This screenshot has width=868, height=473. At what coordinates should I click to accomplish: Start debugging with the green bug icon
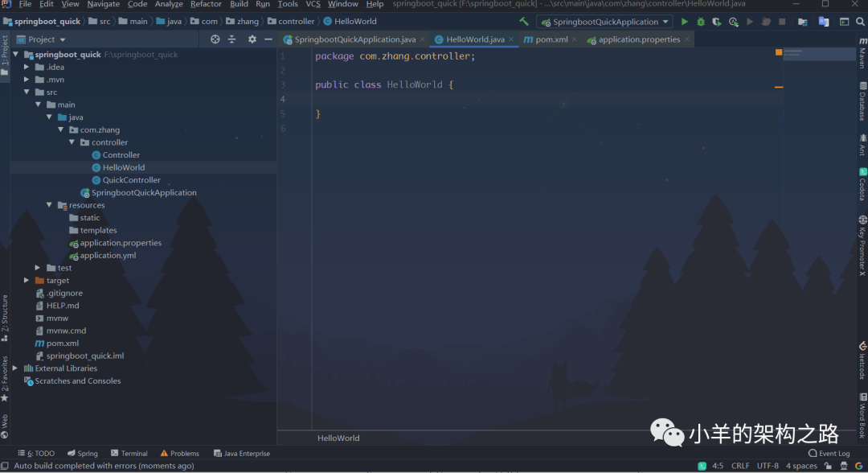point(701,22)
